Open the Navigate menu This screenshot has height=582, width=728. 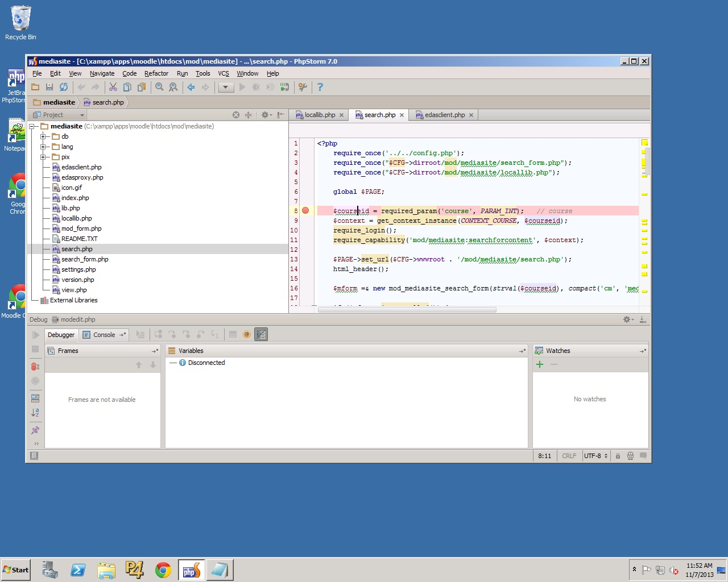pos(102,73)
